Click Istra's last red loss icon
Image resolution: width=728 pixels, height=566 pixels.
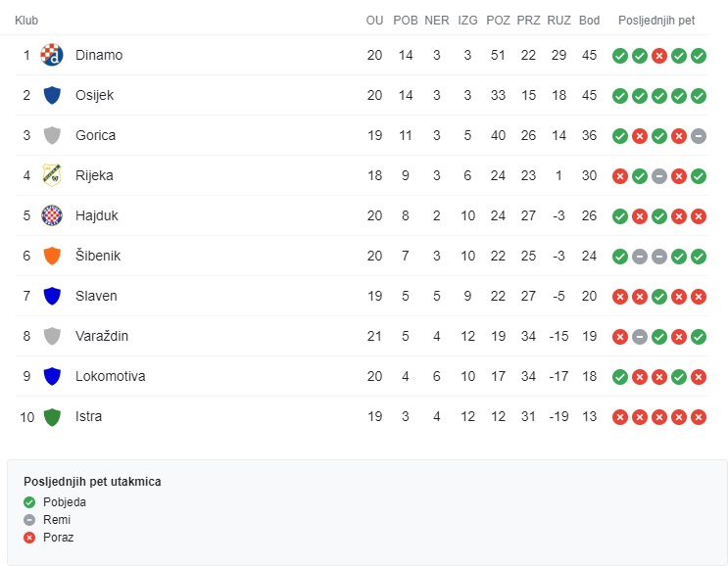[699, 417]
